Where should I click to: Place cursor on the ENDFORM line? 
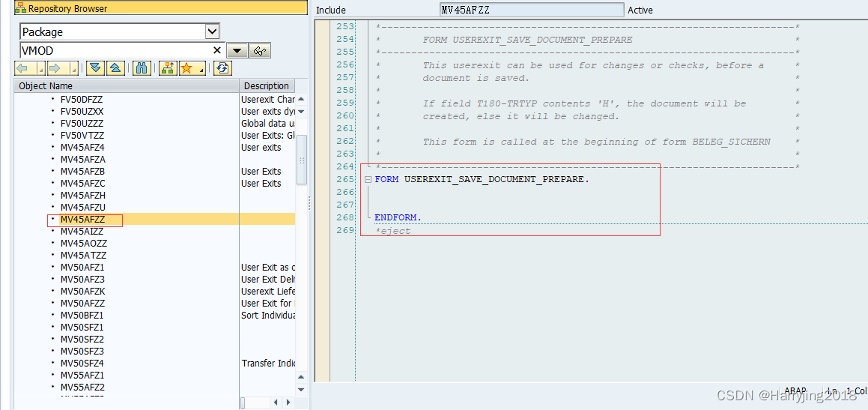pos(398,218)
